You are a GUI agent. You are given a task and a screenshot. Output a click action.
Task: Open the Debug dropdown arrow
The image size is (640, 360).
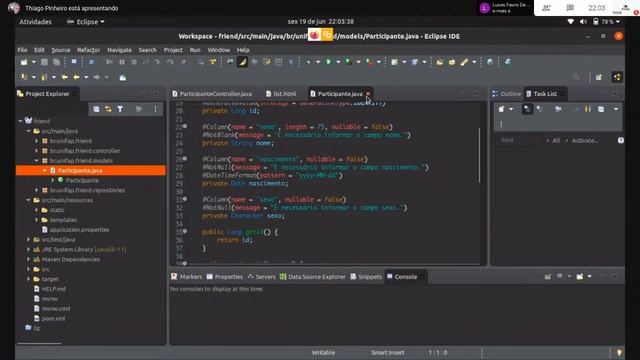coord(318,62)
